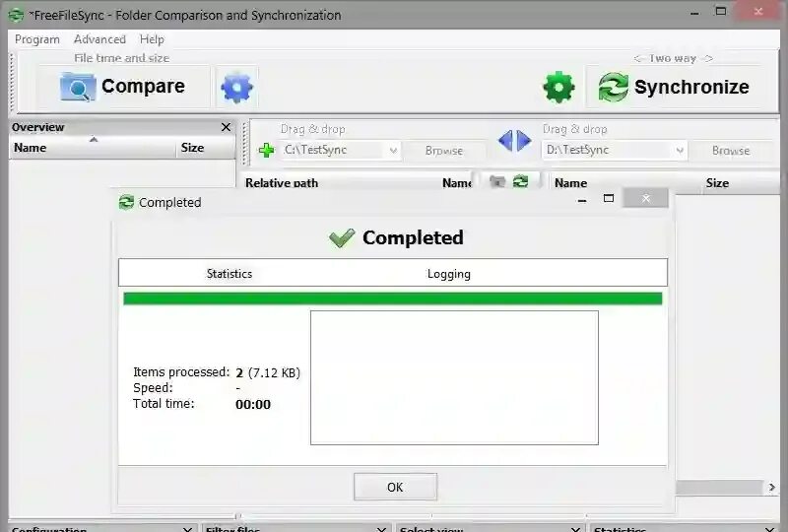The height and width of the screenshot is (532, 788).
Task: Click the Completed dialog title icon
Action: tap(126, 202)
